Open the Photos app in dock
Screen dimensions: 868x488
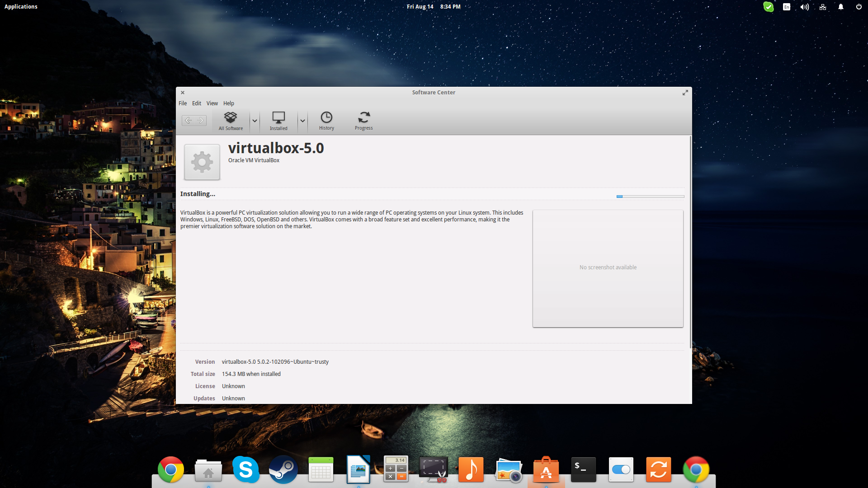pos(509,470)
